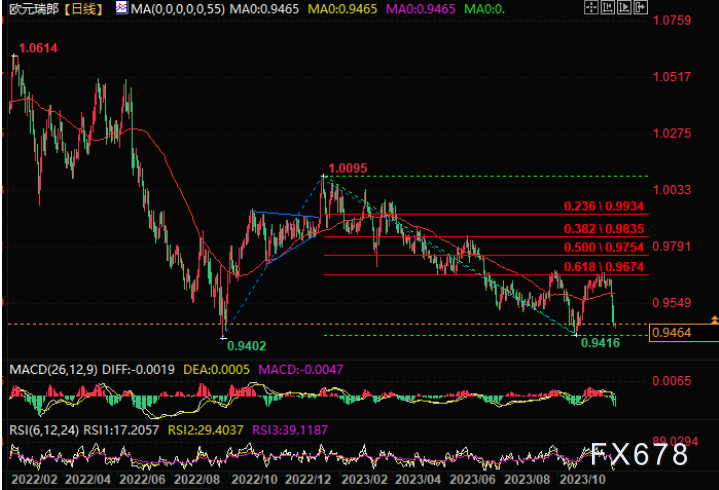This screenshot has height=490, width=719.
Task: Click the 0.9549 axis price
Action: click(x=671, y=303)
